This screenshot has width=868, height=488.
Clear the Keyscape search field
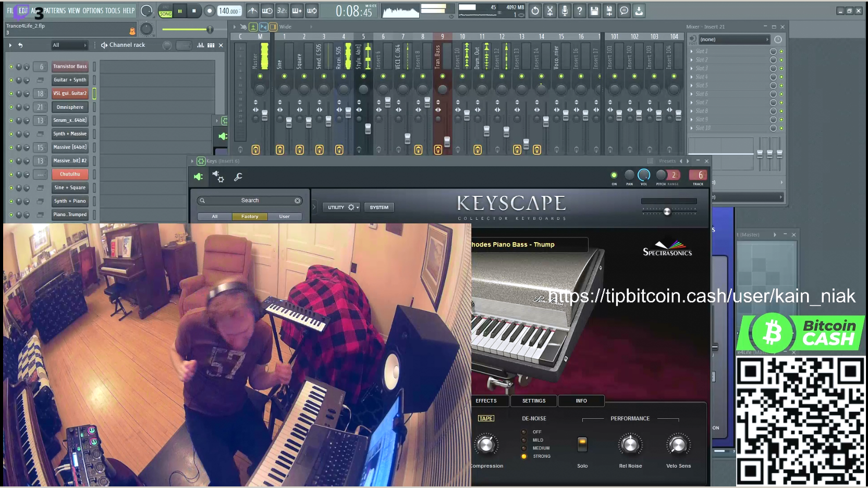[298, 201]
